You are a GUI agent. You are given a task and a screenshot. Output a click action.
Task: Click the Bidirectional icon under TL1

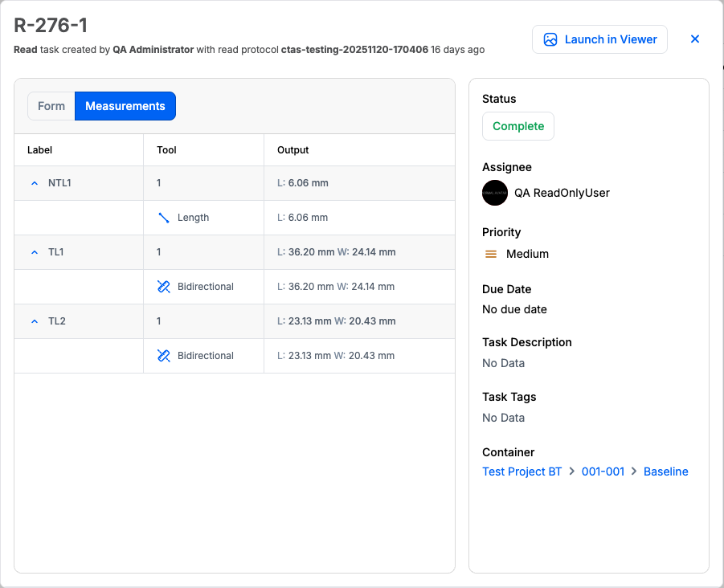click(x=164, y=287)
